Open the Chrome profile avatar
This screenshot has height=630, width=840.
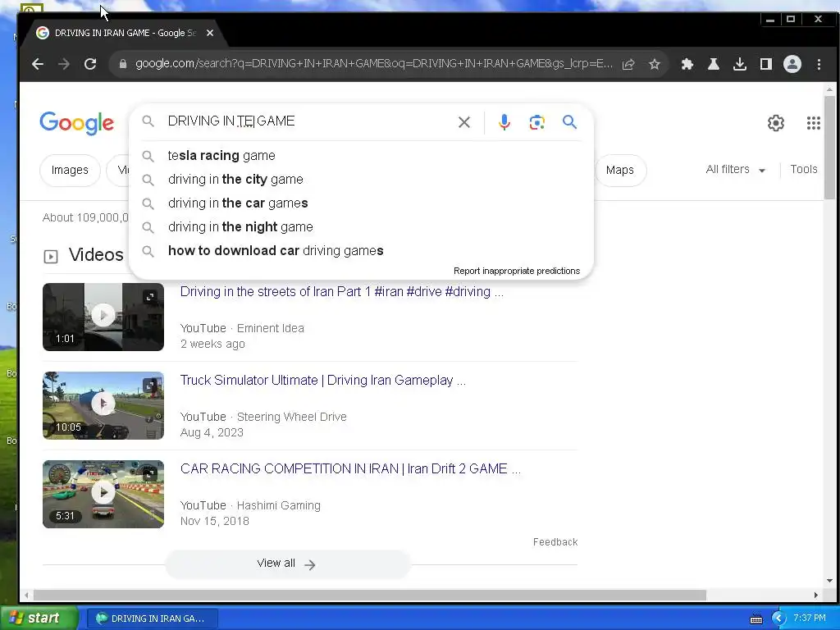pos(792,64)
